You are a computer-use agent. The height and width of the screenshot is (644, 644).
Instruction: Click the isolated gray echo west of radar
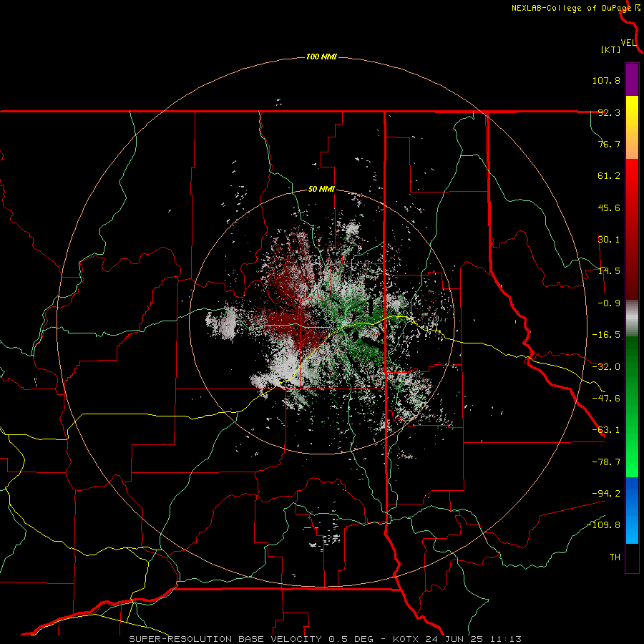pyautogui.click(x=222, y=323)
